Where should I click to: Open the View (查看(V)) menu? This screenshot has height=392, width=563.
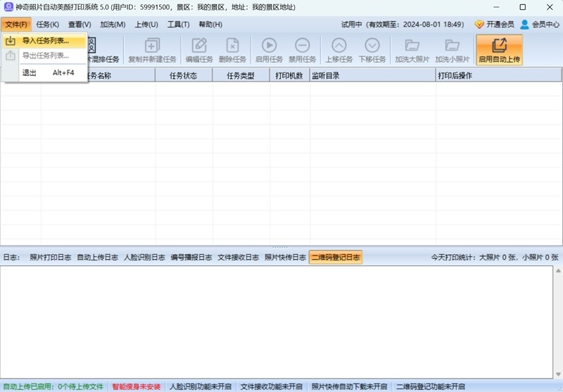pos(80,25)
